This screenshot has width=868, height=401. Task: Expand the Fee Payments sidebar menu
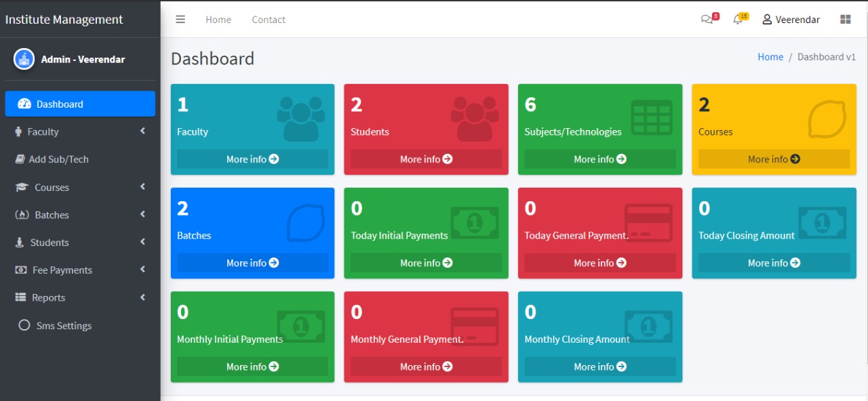point(80,270)
